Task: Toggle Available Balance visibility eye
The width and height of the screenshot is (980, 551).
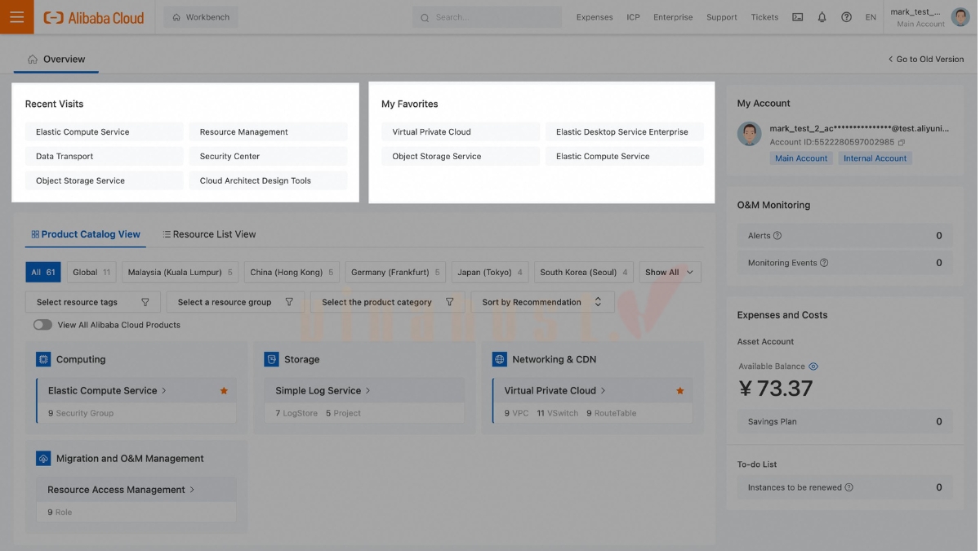Action: click(x=813, y=367)
